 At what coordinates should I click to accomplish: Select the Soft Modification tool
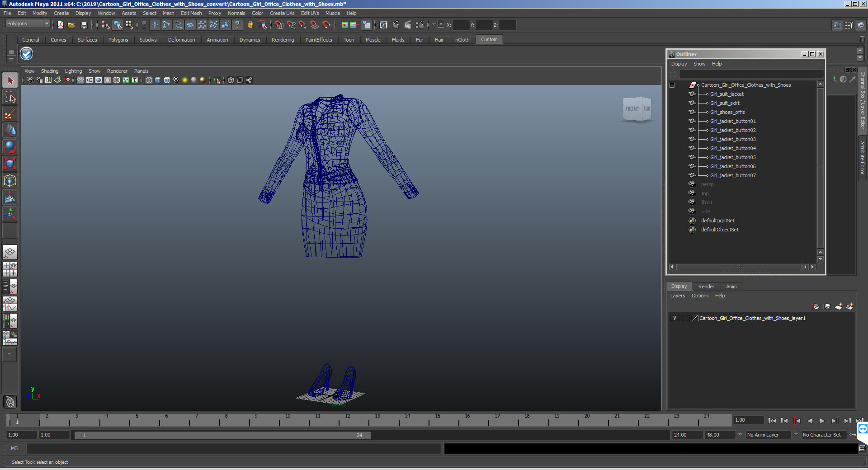click(x=10, y=197)
